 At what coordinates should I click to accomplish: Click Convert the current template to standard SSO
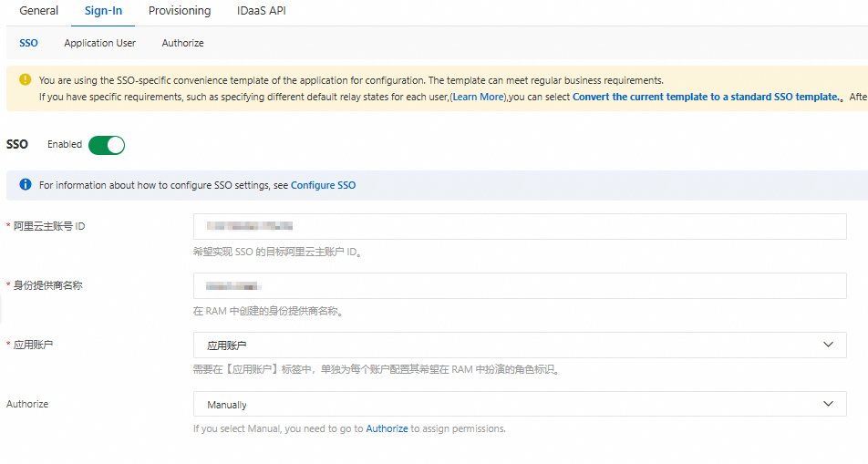[x=707, y=97]
